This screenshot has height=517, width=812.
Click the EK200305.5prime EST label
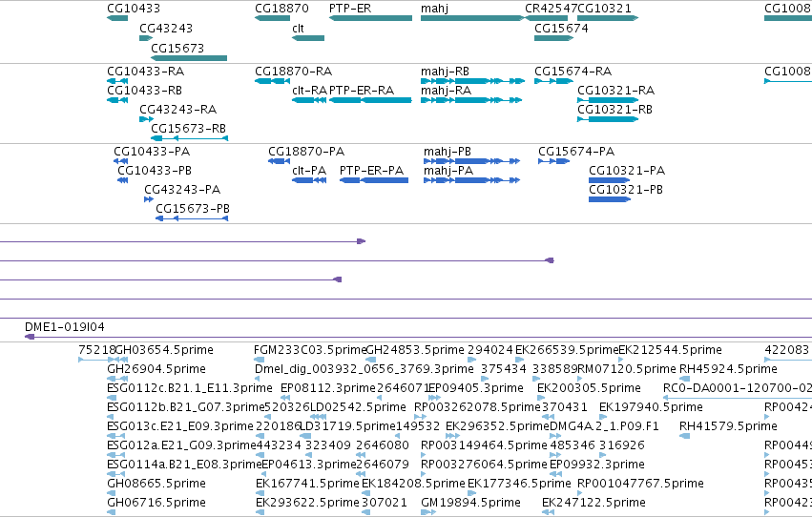[x=589, y=388]
